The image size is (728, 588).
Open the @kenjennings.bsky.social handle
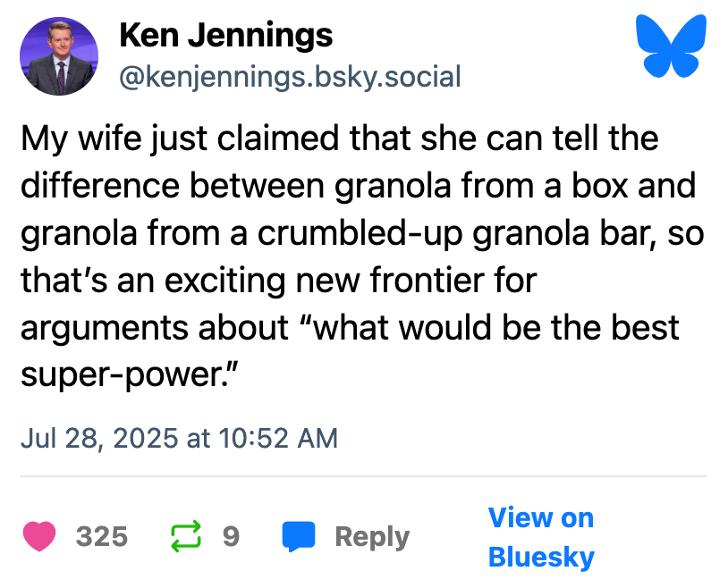coord(290,77)
